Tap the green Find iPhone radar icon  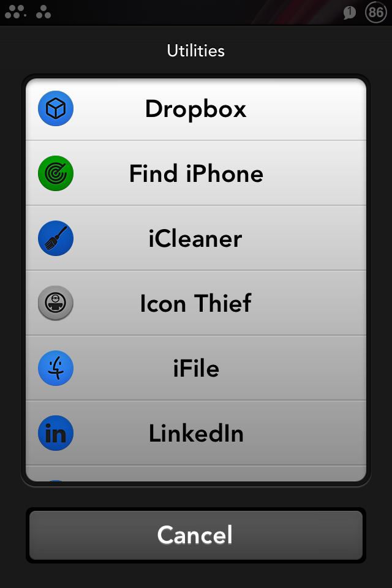[56, 173]
